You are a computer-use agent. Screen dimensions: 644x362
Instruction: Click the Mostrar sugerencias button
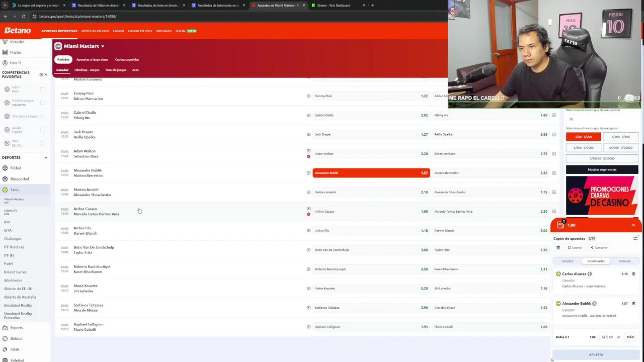click(602, 169)
